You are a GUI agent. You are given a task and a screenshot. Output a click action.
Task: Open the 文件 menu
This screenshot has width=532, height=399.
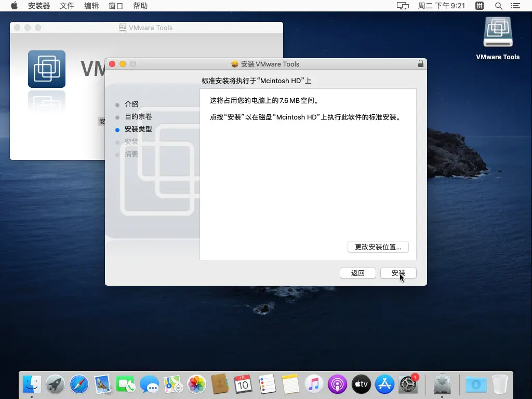tap(67, 6)
